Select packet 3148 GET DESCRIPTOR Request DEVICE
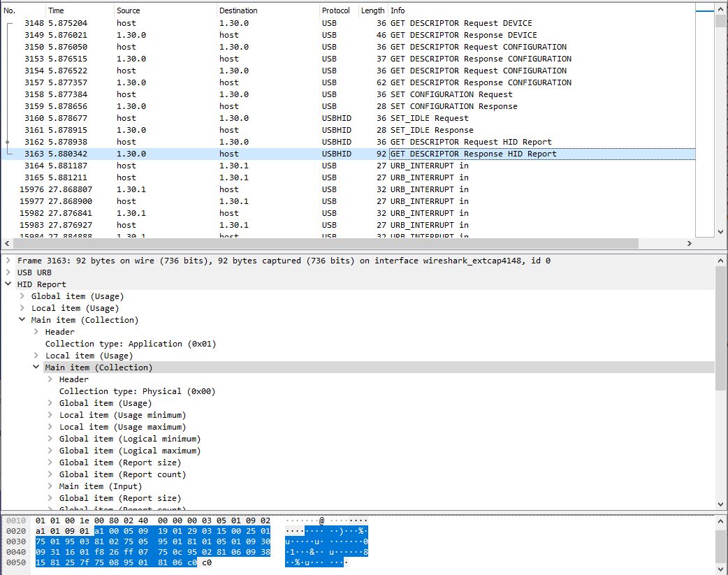 pyautogui.click(x=348, y=23)
